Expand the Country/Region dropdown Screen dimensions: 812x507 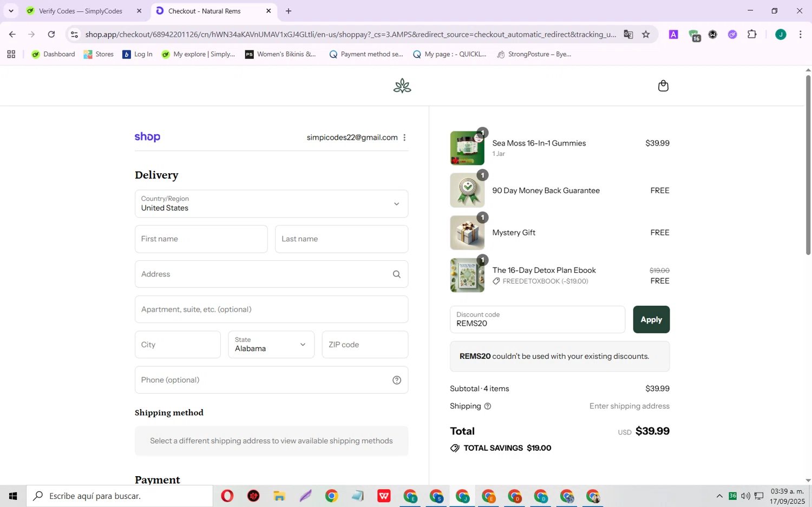tap(271, 204)
